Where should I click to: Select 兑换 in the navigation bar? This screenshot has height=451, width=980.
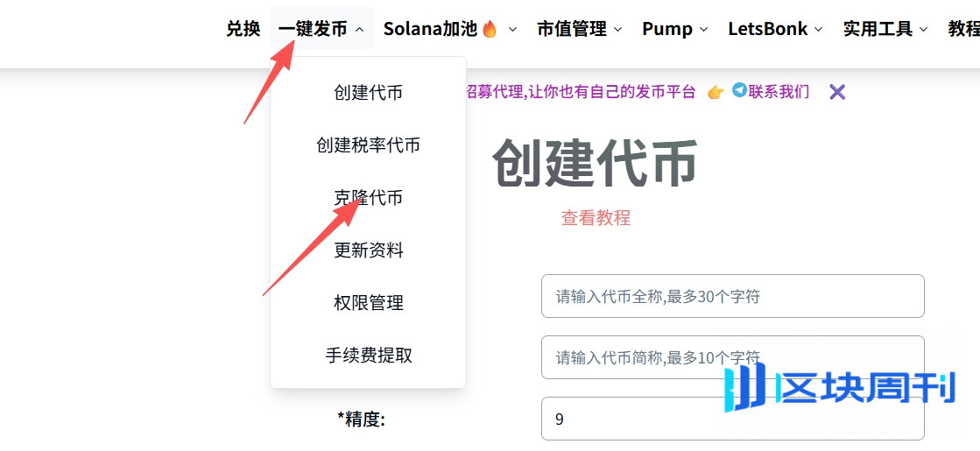pos(243,29)
